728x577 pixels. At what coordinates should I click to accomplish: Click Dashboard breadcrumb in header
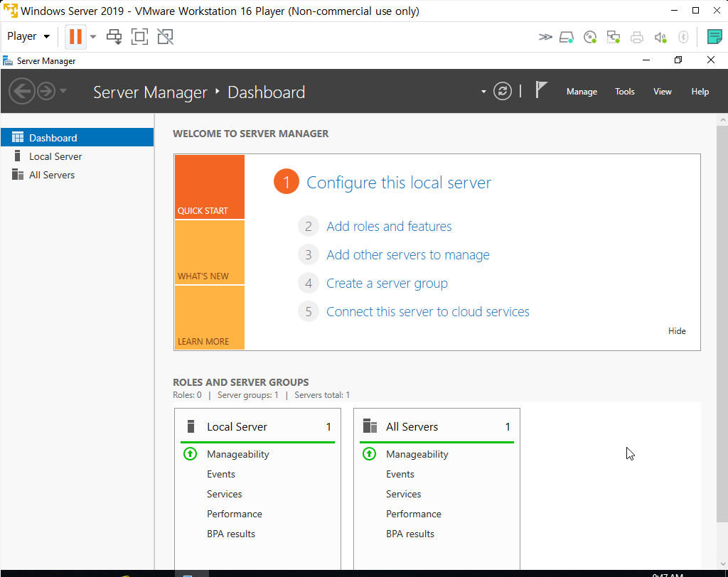tap(267, 92)
